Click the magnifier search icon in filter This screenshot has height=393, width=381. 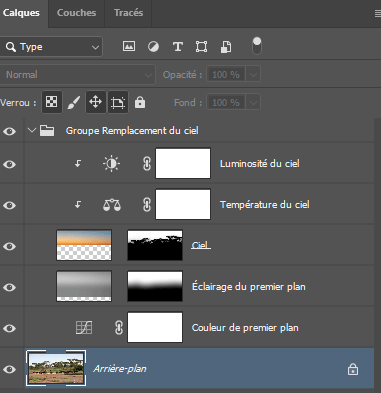11,47
